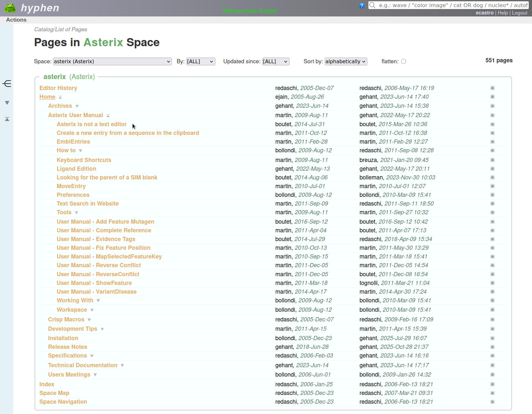
Task: Expand the Technical Documentation node
Action: pos(122,366)
